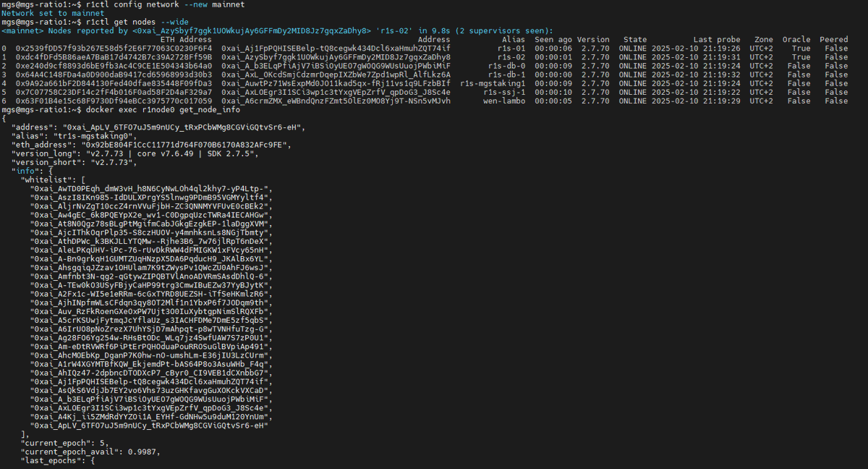
Task: Click whitelist entry 0xai_A6IrUO8pNoZrezX7...
Action: 149,328
